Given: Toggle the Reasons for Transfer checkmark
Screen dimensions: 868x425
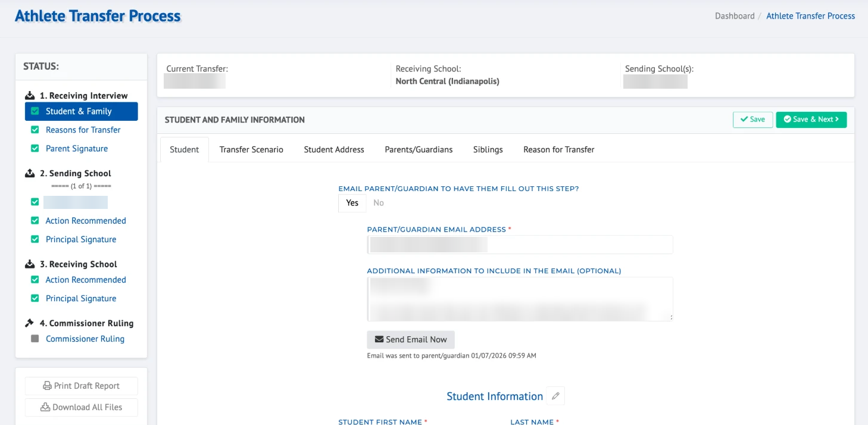Looking at the screenshot, I should pyautogui.click(x=35, y=130).
